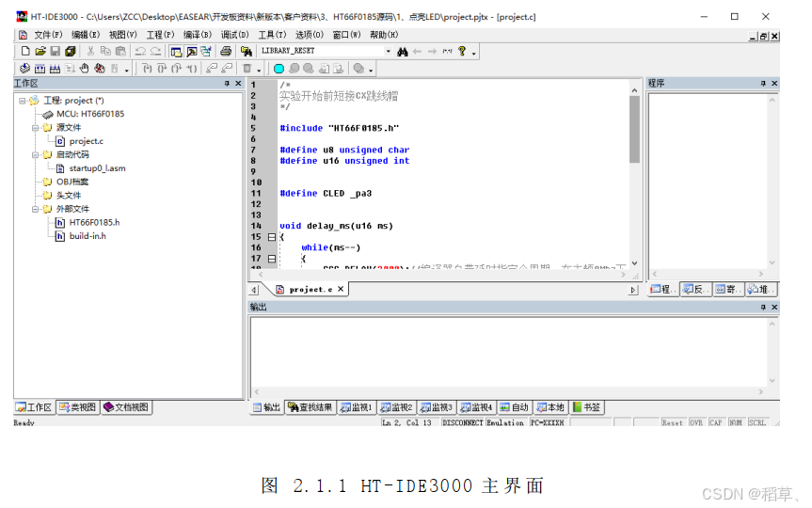
Task: Create a new file with toolbar icon
Action: pos(24,51)
